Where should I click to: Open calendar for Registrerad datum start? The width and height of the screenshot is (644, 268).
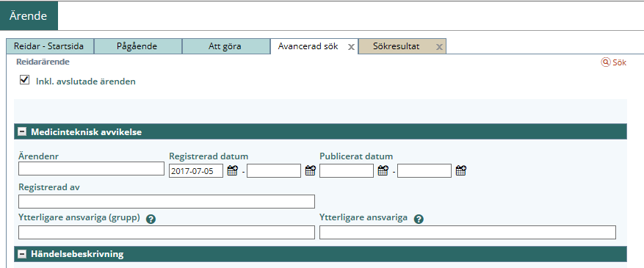coord(233,170)
